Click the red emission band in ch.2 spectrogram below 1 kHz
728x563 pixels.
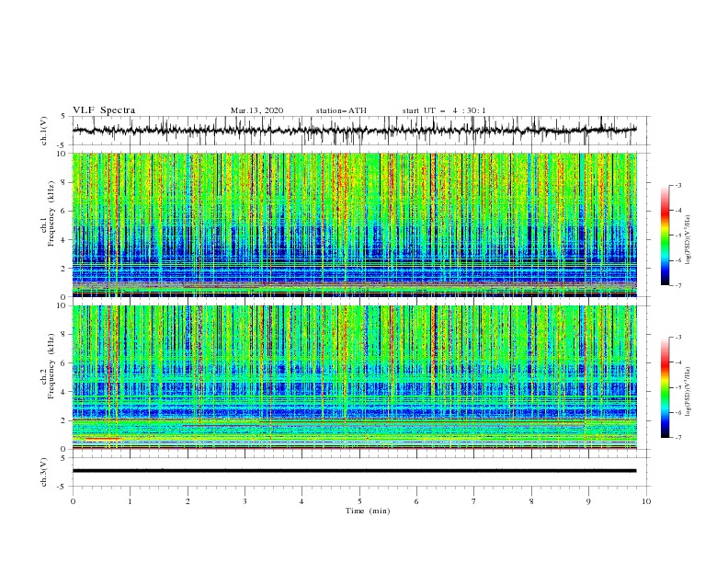pyautogui.click(x=103, y=439)
